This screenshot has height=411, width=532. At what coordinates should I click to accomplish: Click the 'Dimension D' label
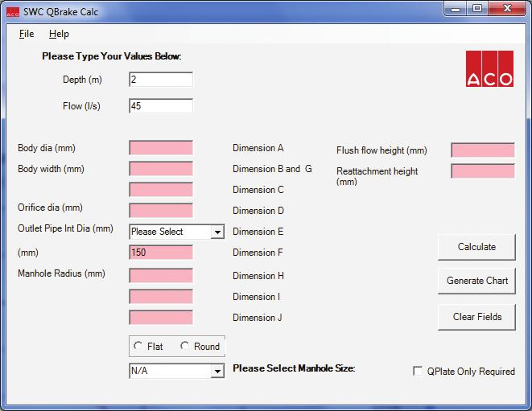(258, 211)
